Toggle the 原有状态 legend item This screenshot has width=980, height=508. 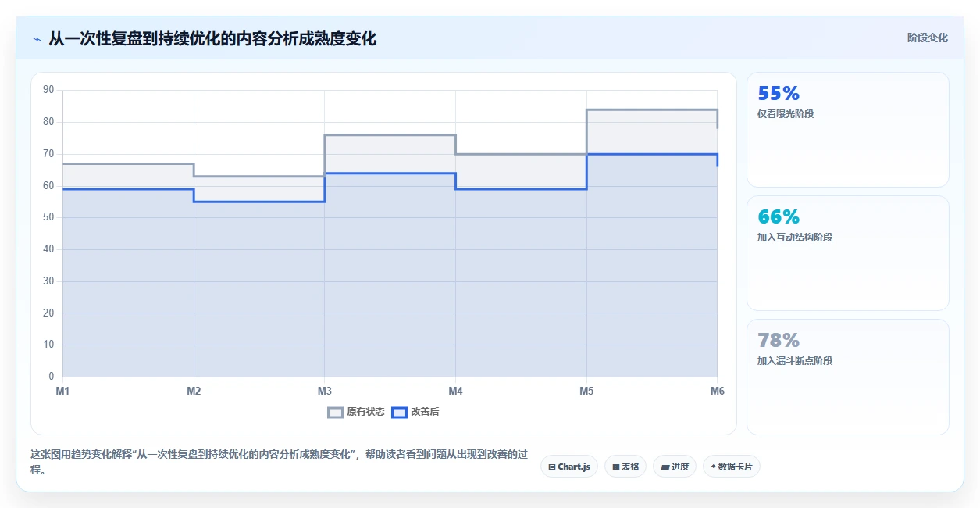click(x=356, y=412)
